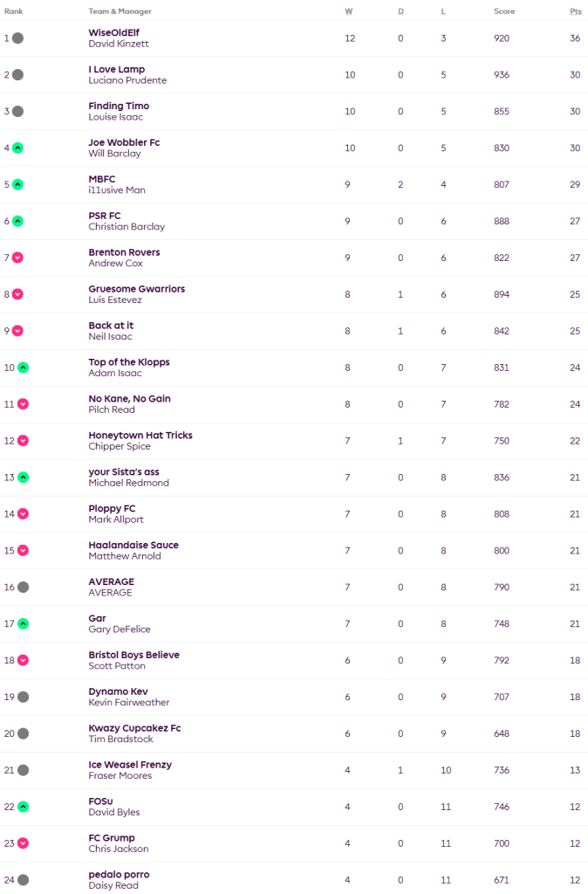
Task: Click the grey dot next to AVERAGE team
Action: pyautogui.click(x=24, y=587)
